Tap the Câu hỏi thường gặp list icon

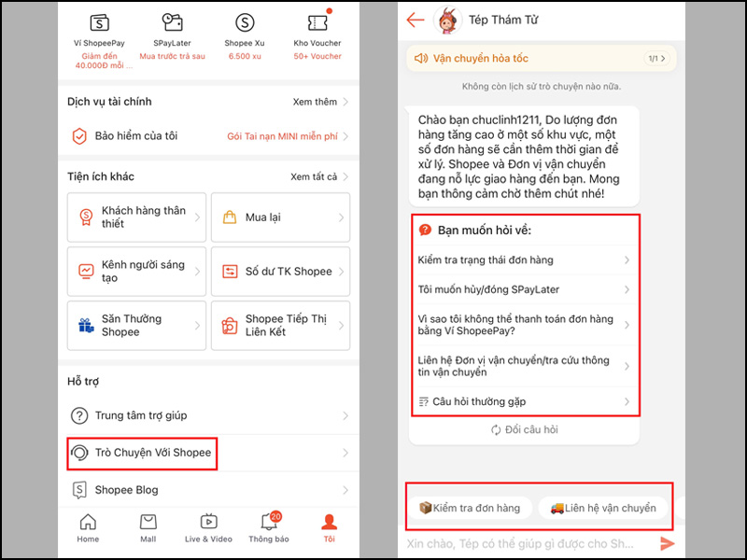click(x=424, y=402)
